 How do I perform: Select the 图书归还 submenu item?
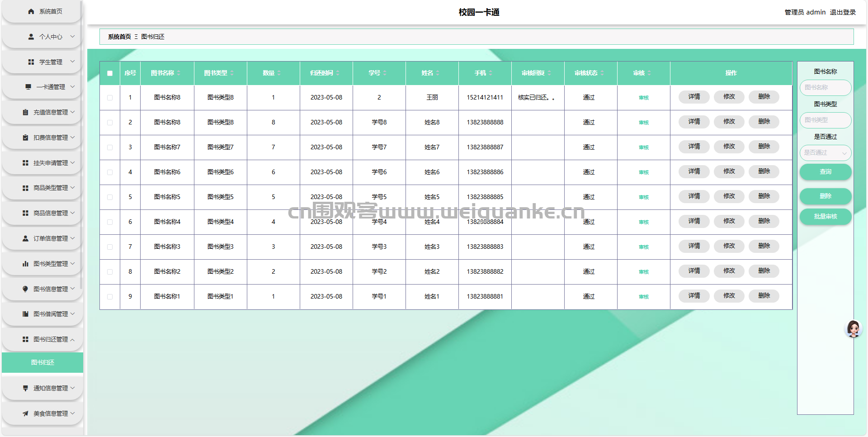tap(42, 362)
